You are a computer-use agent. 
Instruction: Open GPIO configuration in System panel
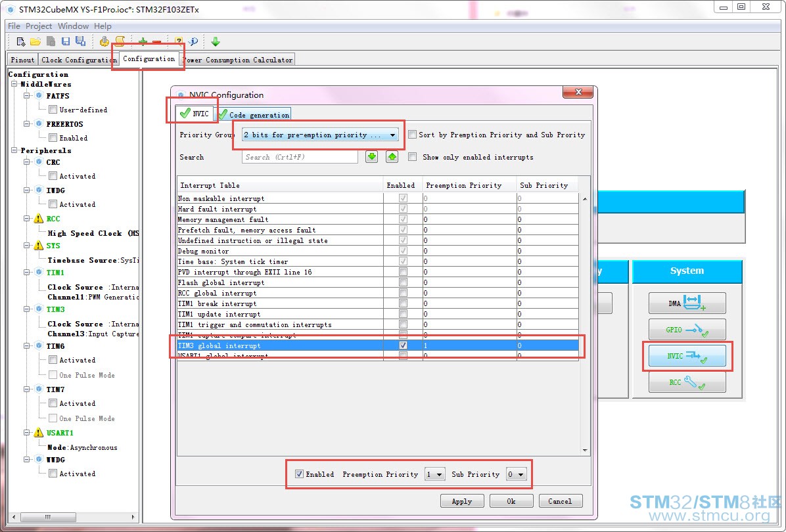click(687, 330)
